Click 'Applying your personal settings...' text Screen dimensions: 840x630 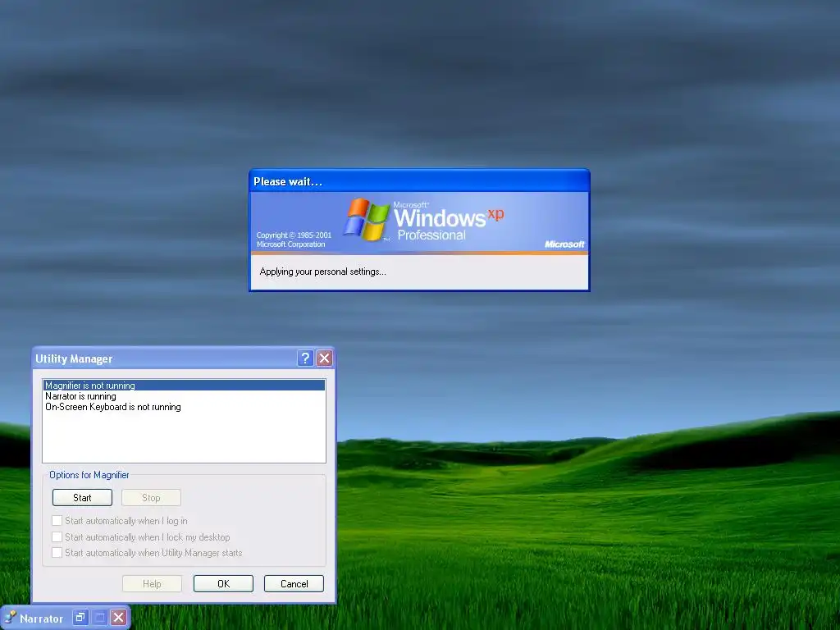click(322, 272)
